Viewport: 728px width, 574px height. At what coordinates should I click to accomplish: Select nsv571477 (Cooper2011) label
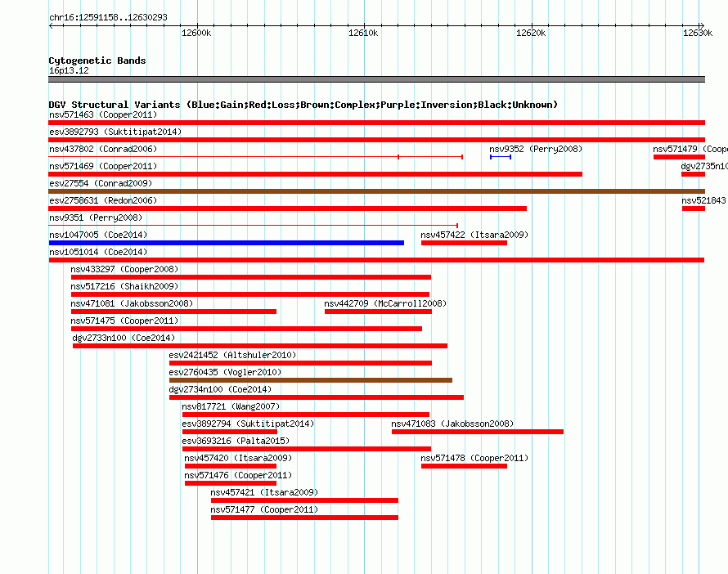(264, 509)
